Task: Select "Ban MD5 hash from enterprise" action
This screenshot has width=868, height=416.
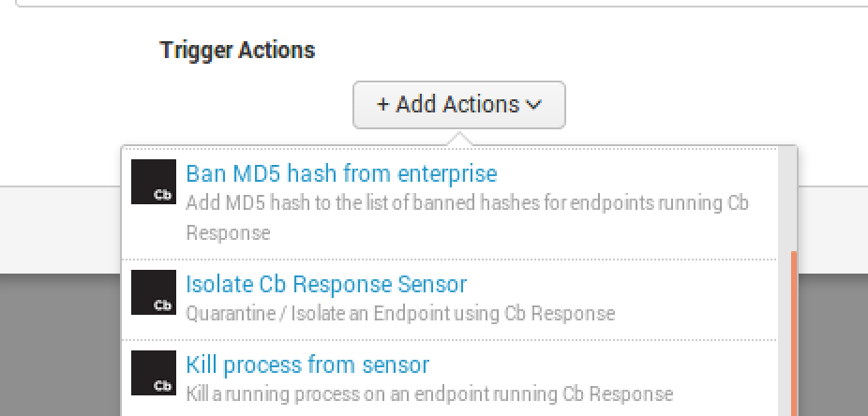Action: (341, 173)
